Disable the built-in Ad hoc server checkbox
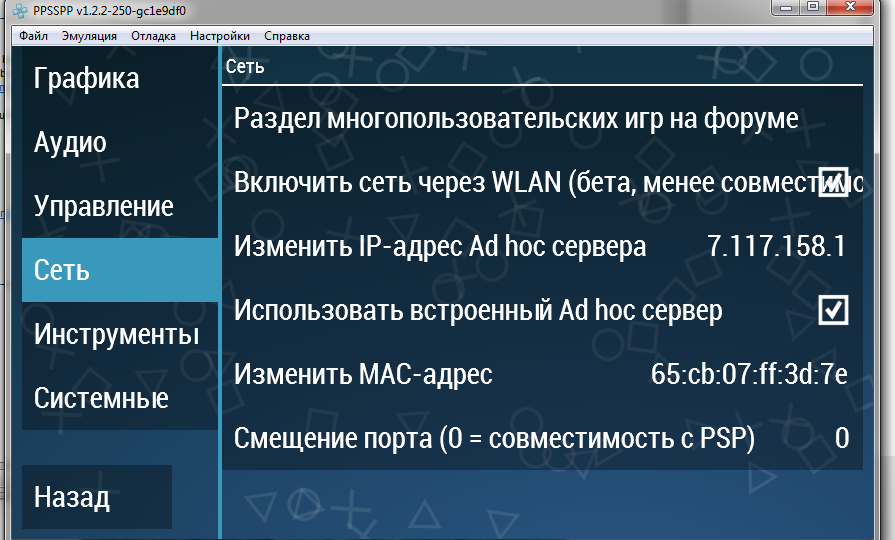Image resolution: width=895 pixels, height=540 pixels. (x=833, y=310)
